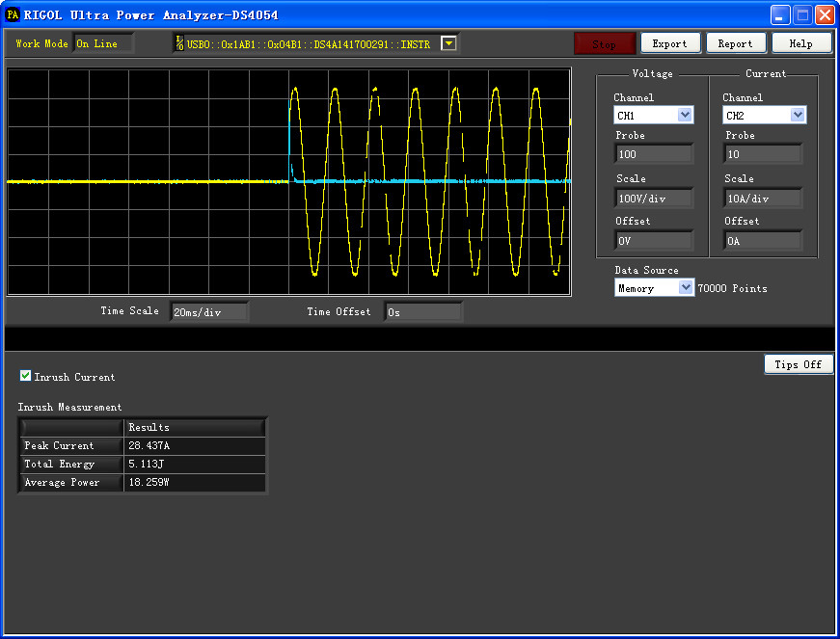Click the USB I/O connection icon
Viewport: 840px width, 639px height.
[x=179, y=43]
